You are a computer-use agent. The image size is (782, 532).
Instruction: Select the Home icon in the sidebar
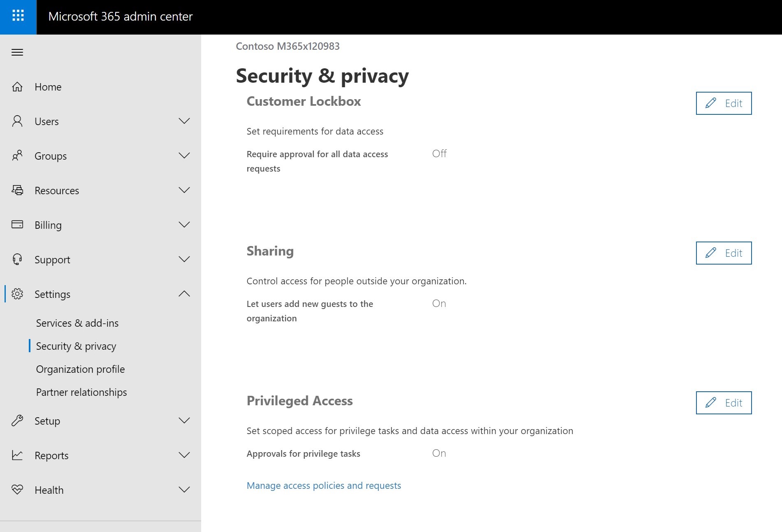pos(17,87)
